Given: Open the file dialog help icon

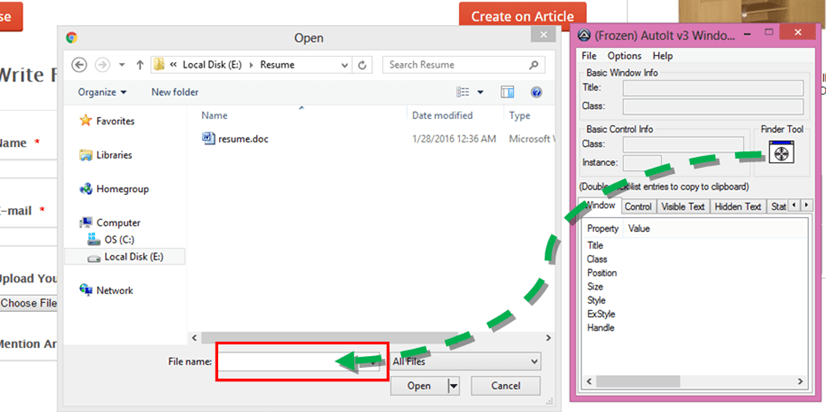Looking at the screenshot, I should tap(537, 92).
